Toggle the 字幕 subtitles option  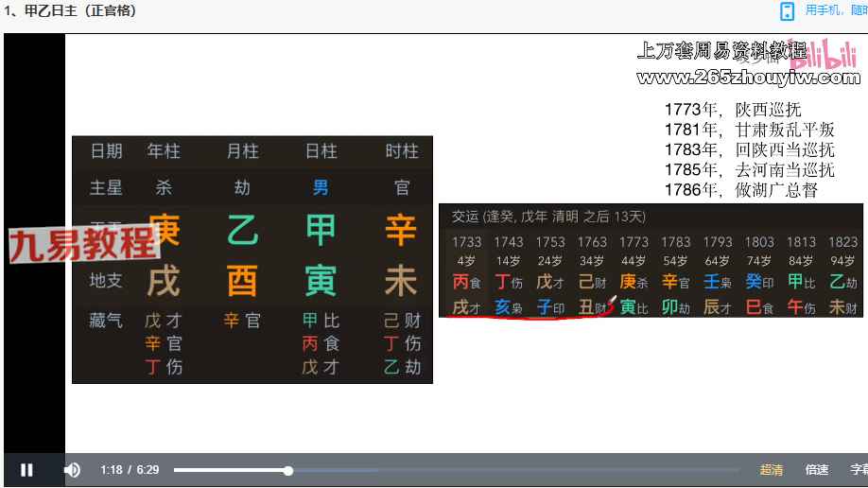[858, 470]
